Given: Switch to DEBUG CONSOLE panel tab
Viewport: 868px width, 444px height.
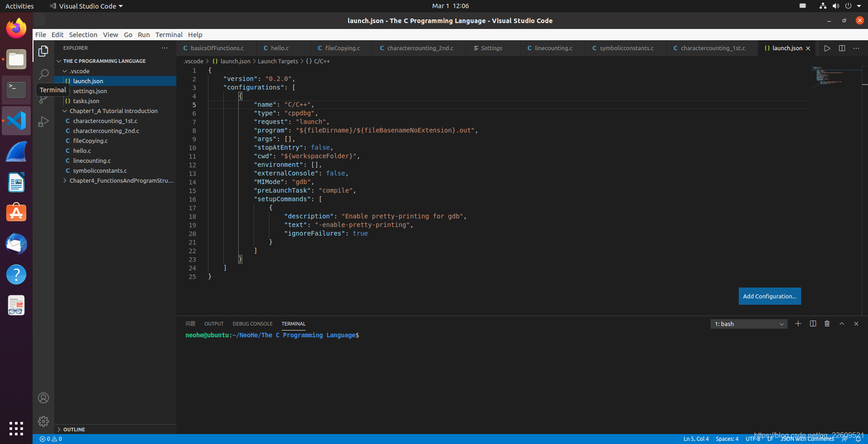Looking at the screenshot, I should point(252,324).
